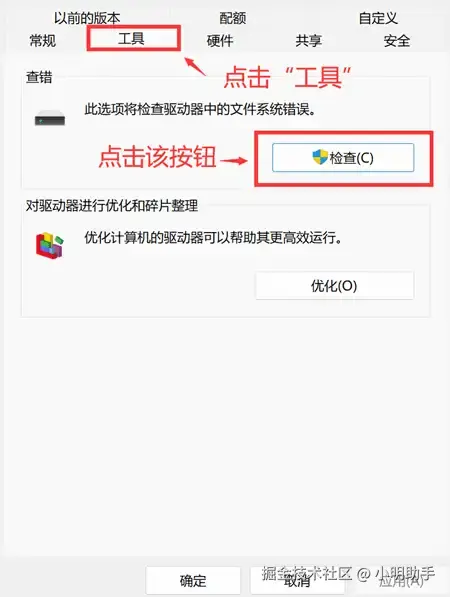450x597 pixels.
Task: Click the 检查(C) button
Action: click(343, 158)
